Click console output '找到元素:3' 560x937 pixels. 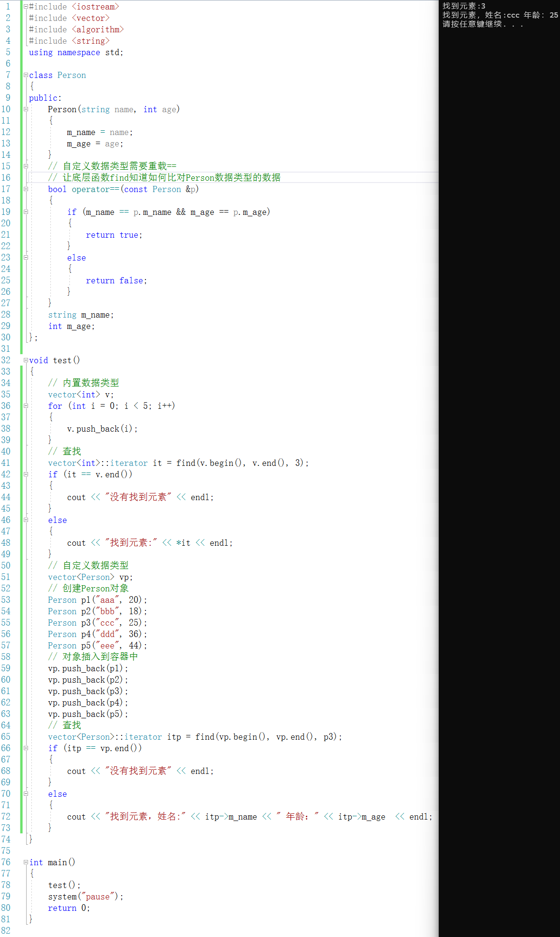464,6
